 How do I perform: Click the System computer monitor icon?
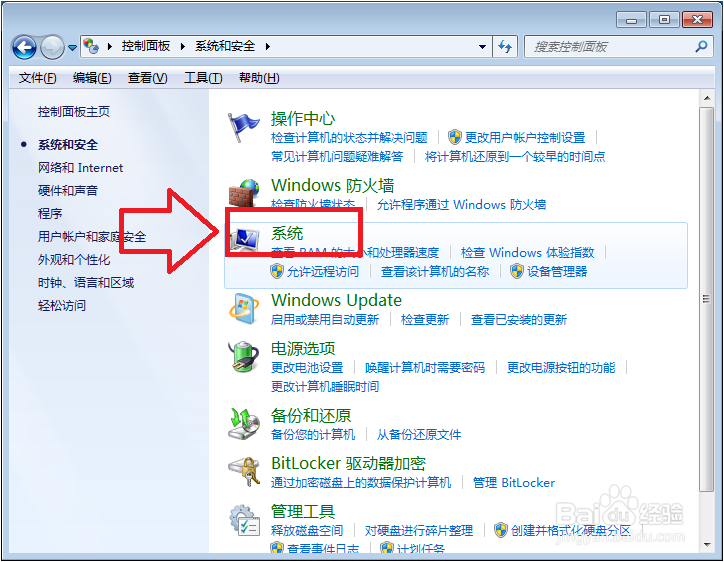245,240
